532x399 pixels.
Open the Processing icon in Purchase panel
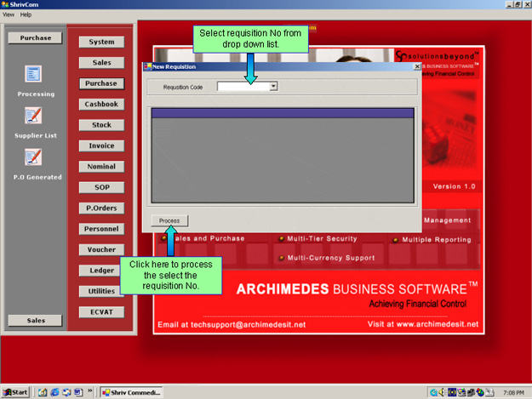[x=34, y=74]
